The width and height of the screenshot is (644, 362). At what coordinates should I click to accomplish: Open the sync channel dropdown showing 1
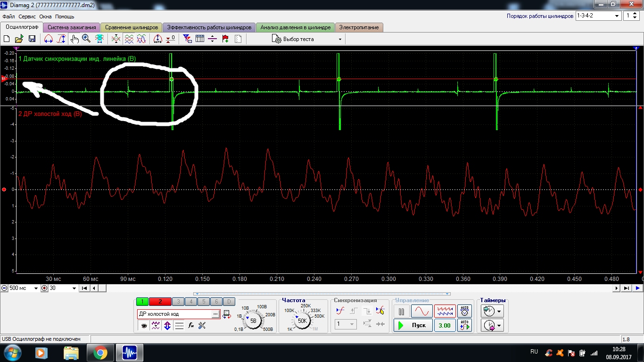[346, 324]
